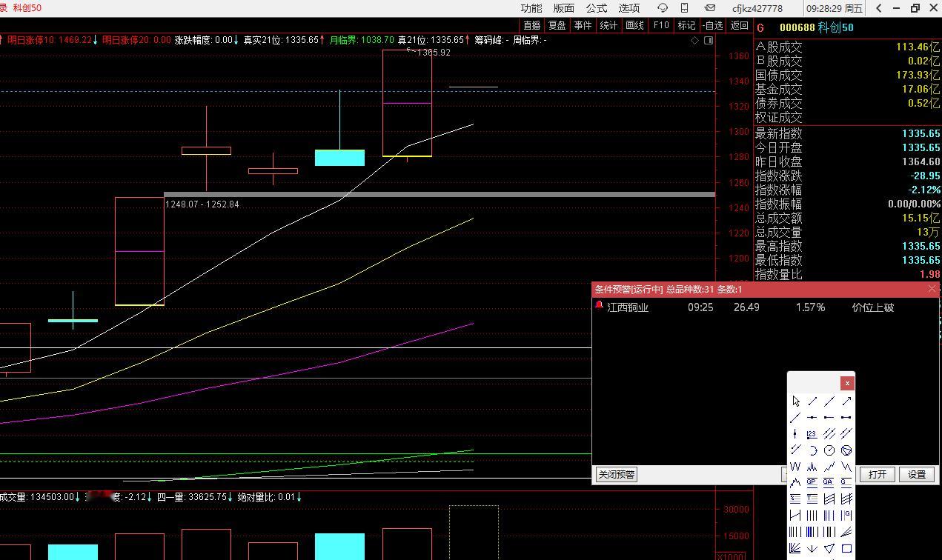The image size is (942, 560).
Task: Click the mobile phone icon in title bar
Action: pyautogui.click(x=685, y=8)
